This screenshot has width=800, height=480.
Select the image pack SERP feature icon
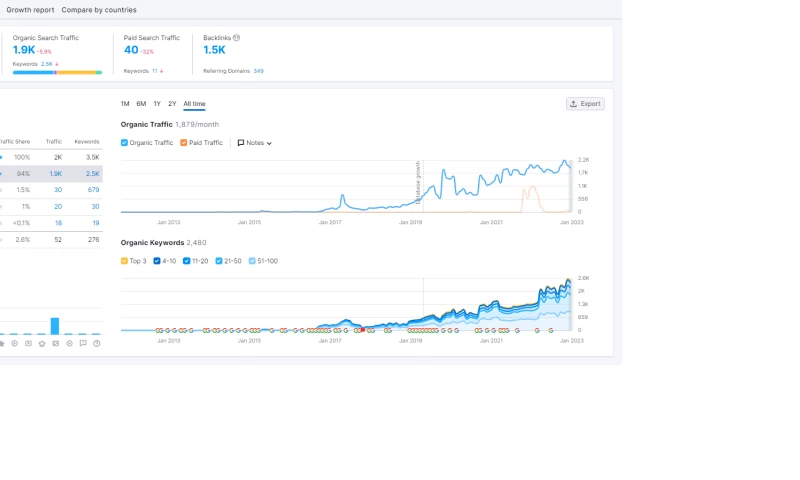pyautogui.click(x=56, y=343)
